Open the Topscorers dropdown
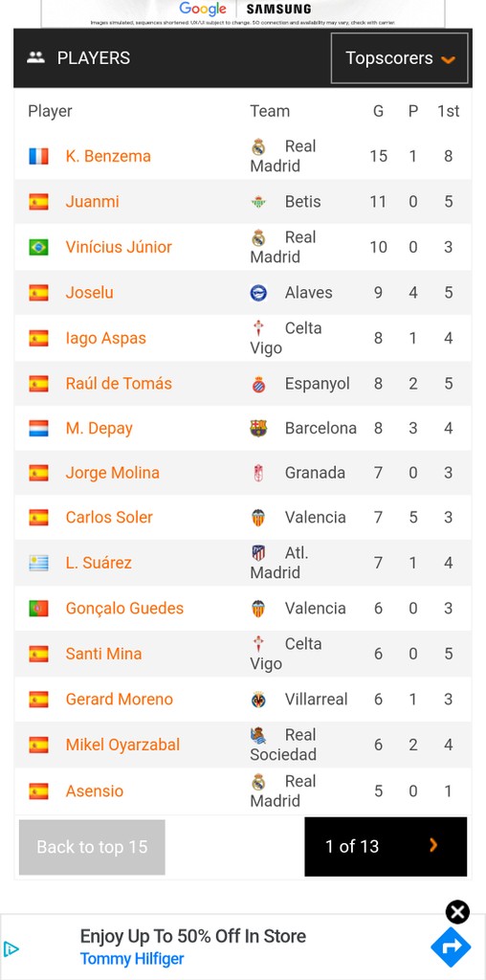The height and width of the screenshot is (980, 486). click(x=399, y=58)
